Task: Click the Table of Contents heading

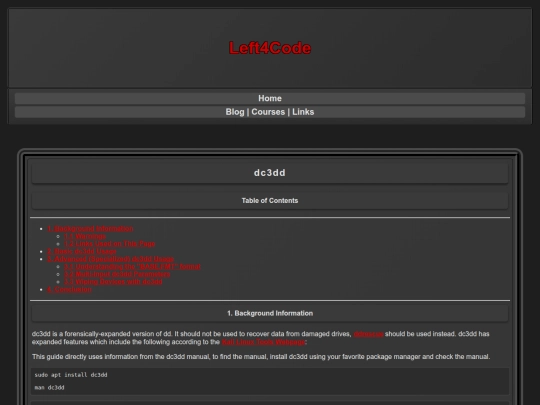Action: pos(270,201)
